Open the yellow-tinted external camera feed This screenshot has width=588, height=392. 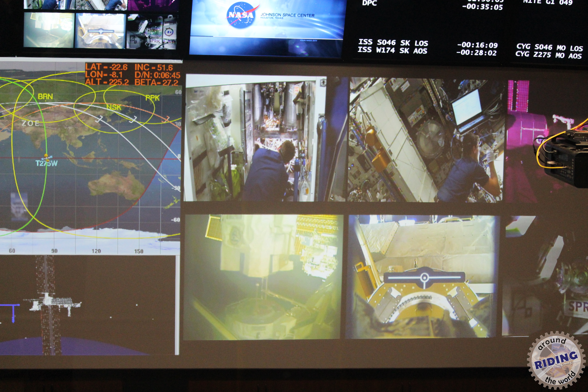point(263,277)
